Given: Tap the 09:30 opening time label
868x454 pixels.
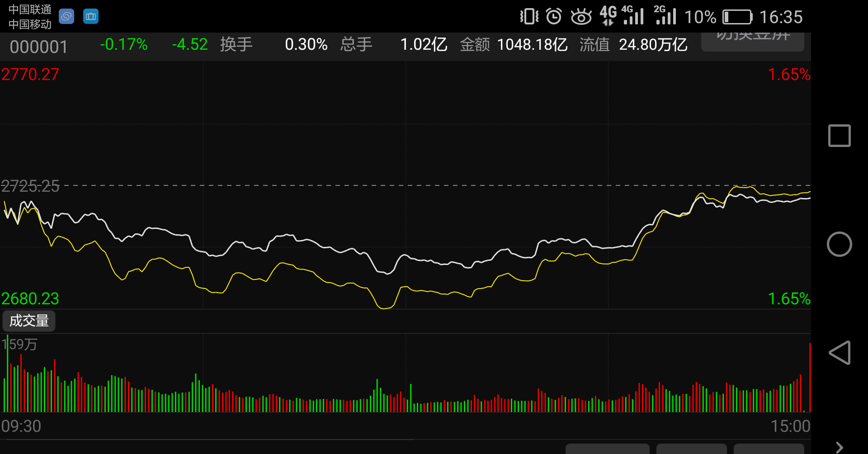Looking at the screenshot, I should pos(21,426).
